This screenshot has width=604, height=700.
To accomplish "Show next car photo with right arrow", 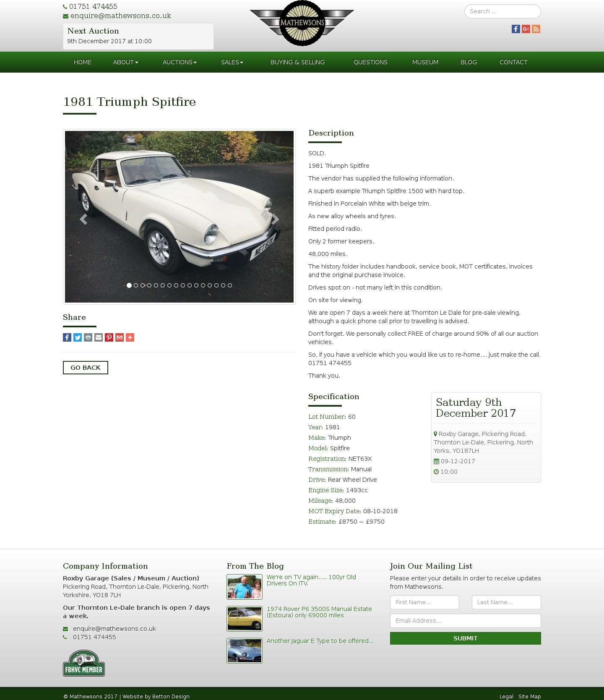I will point(275,219).
